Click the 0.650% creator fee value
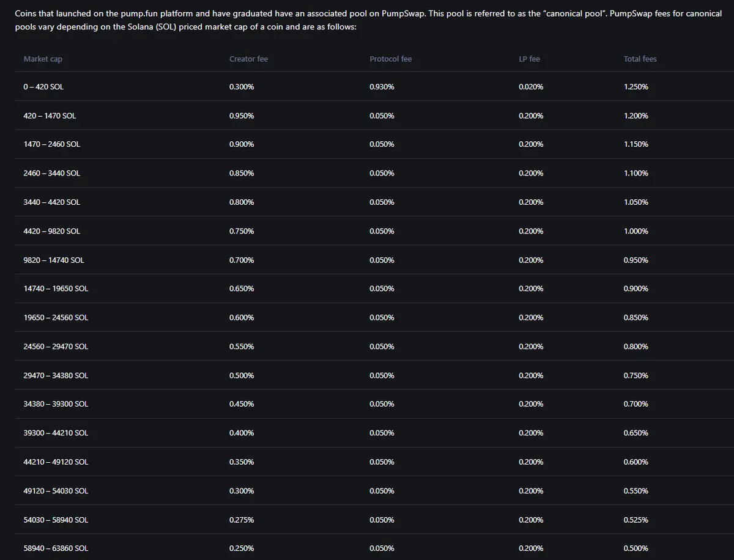This screenshot has width=734, height=560. click(242, 289)
